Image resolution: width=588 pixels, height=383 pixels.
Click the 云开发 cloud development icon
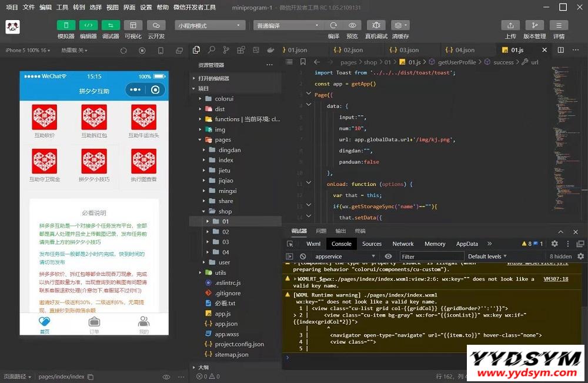pyautogui.click(x=156, y=25)
